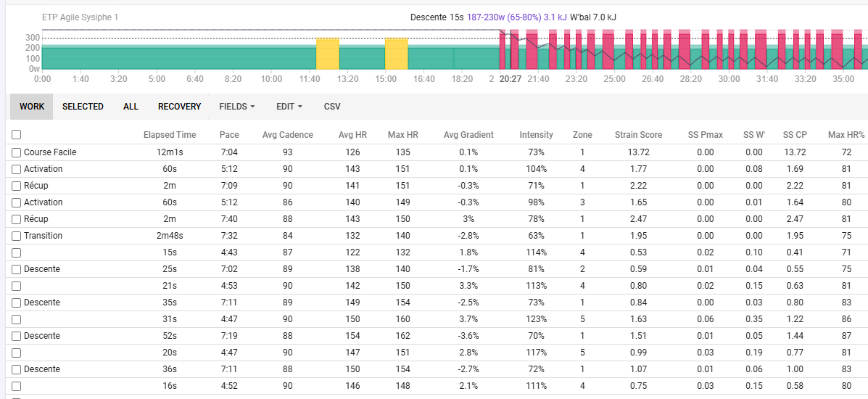Export intervals with the CSV button

point(332,107)
